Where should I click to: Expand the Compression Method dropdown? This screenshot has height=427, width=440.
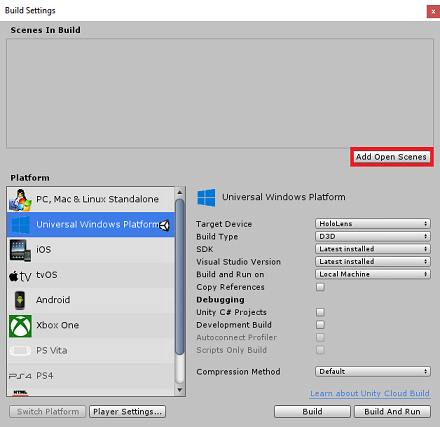[x=373, y=371]
